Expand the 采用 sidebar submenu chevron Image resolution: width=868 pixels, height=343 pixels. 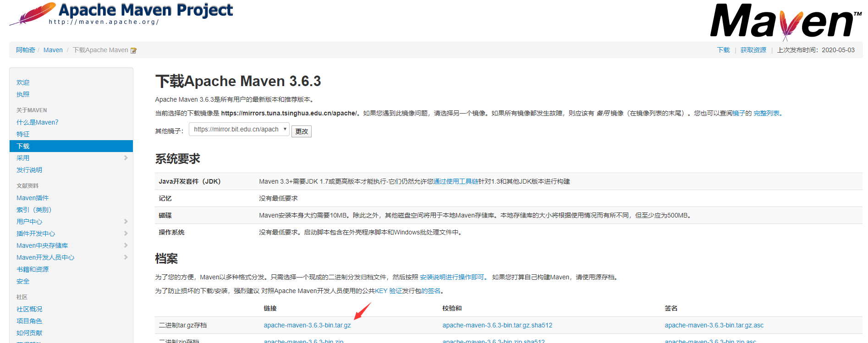126,158
